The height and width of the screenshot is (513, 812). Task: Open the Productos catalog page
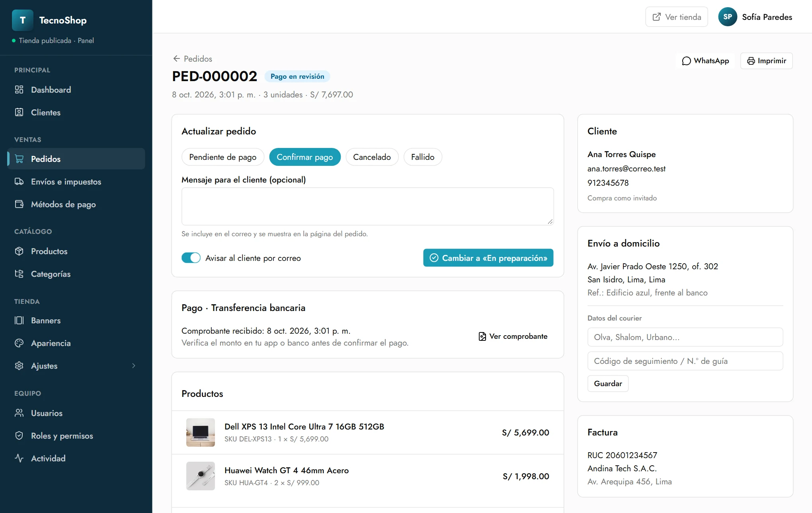tap(76, 251)
